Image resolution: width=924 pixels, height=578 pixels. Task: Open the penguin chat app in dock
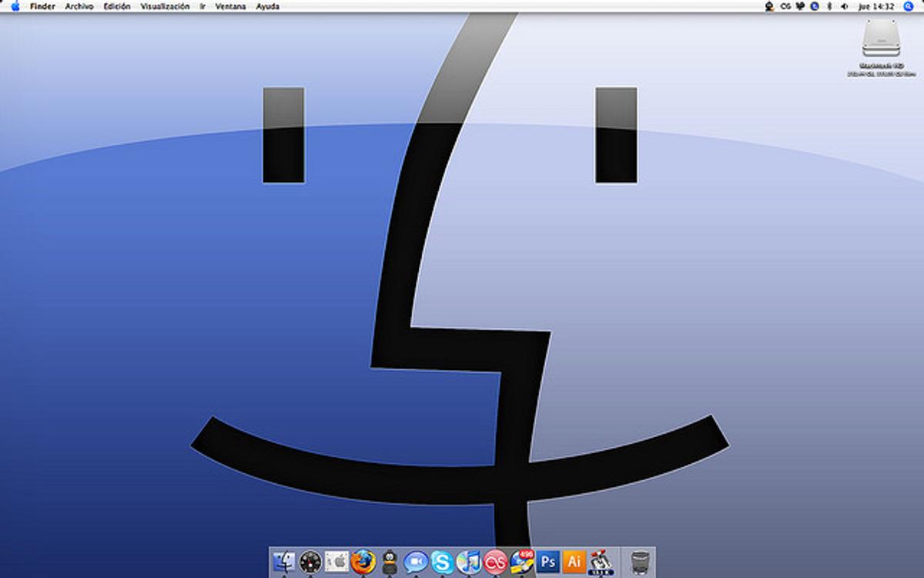[x=389, y=563]
